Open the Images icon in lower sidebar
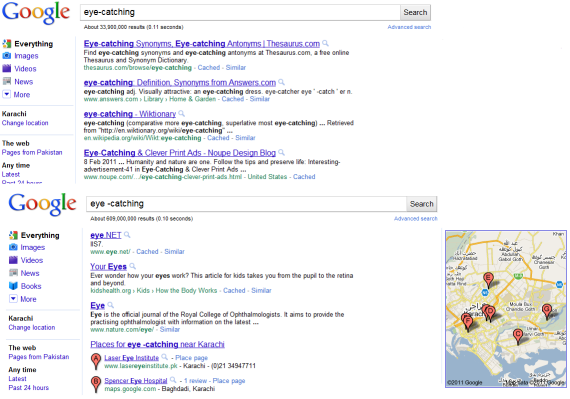 tap(13, 247)
